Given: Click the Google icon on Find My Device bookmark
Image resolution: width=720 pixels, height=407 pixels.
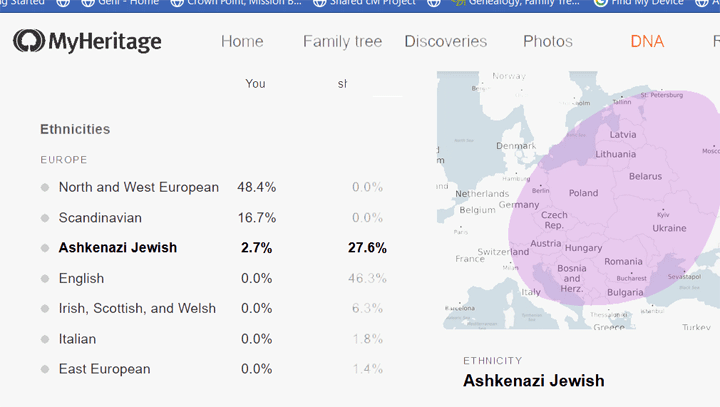Looking at the screenshot, I should click(x=601, y=3).
